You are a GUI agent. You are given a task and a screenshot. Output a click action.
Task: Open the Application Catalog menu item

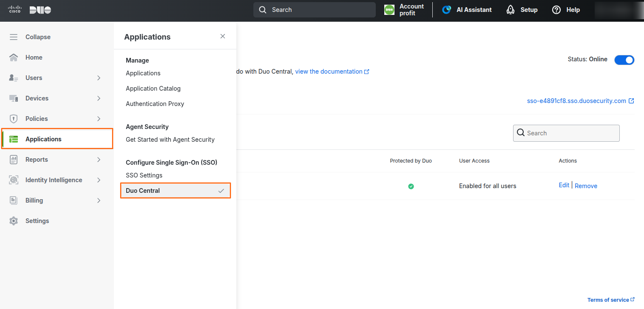[x=153, y=89]
